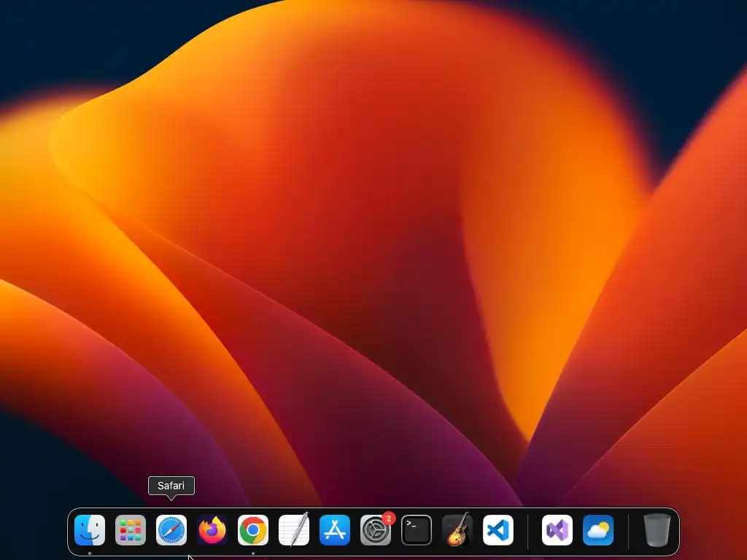This screenshot has height=560, width=747.
Task: Open TextEdit from the Dock
Action: point(294,530)
